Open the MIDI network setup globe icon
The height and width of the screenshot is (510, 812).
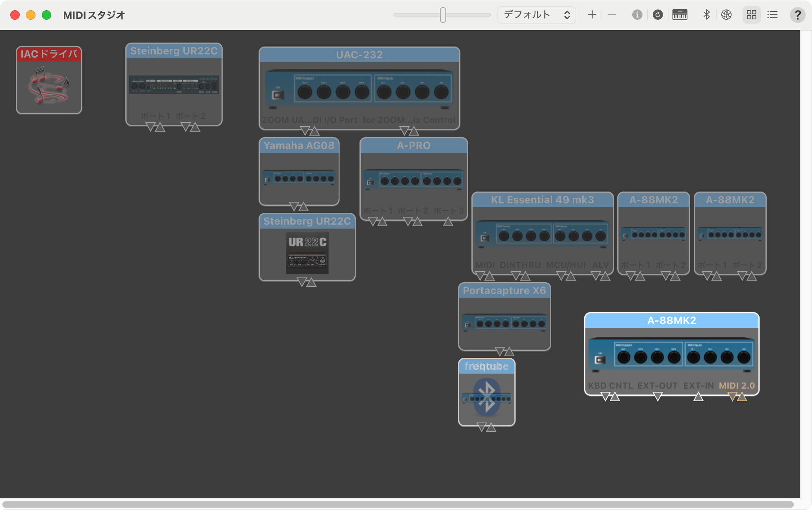click(x=726, y=15)
